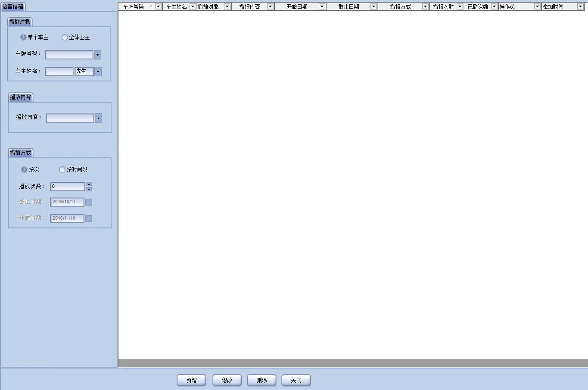Expand the 播放内容 combo box
Image resolution: width=588 pixels, height=390 pixels.
point(98,118)
